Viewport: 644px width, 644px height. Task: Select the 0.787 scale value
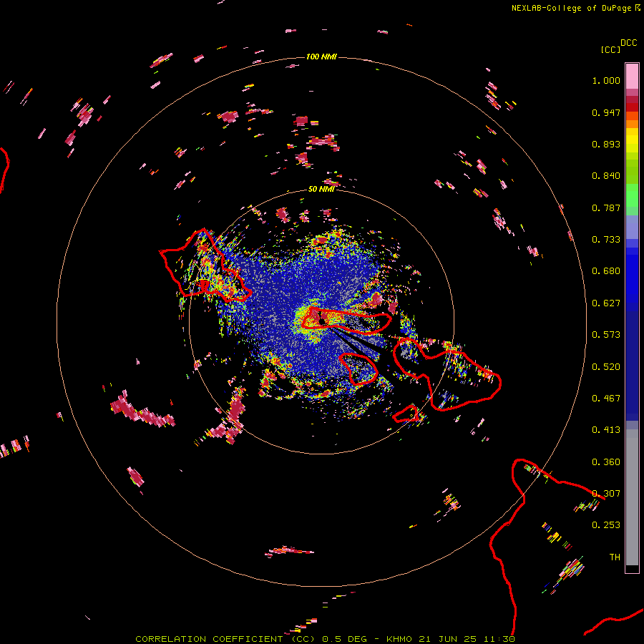click(x=606, y=208)
